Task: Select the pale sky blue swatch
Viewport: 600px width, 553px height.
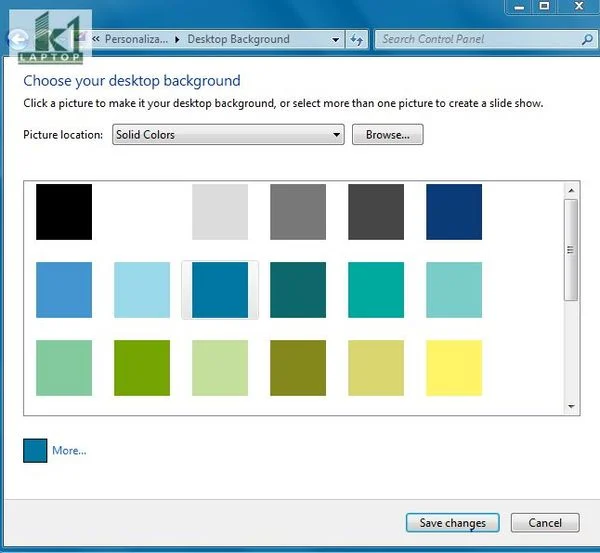Action: pos(142,290)
